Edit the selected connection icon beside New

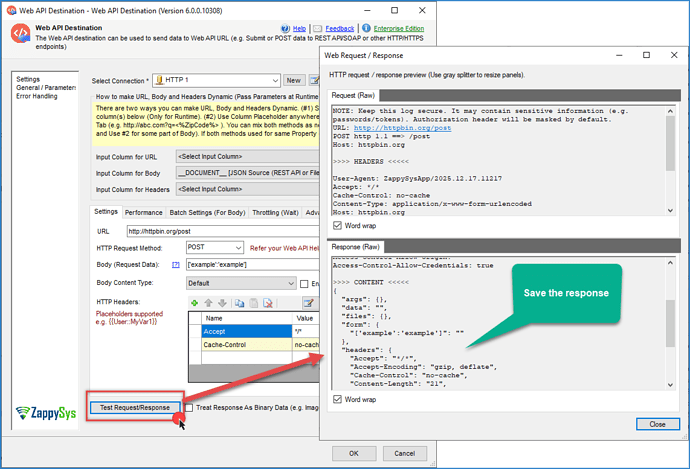315,80
